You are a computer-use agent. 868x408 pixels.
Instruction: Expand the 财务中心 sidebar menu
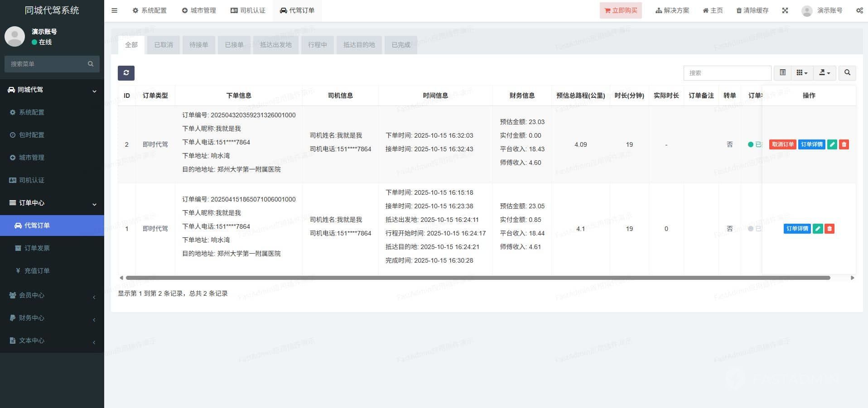(x=52, y=318)
